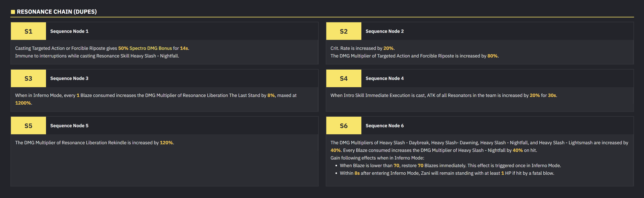Viewport: 644px width, 198px height.
Task: Click the Sequence Node 3 title
Action: pyautogui.click(x=69, y=78)
